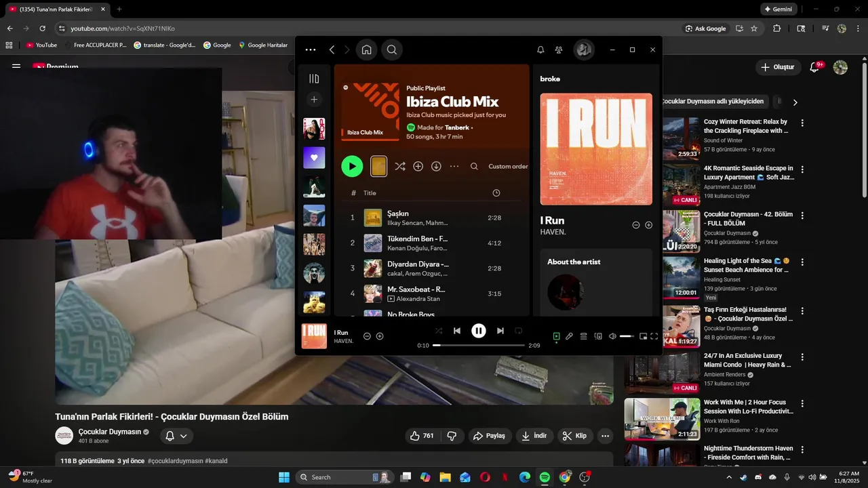The height and width of the screenshot is (488, 868).
Task: Open Spotify miniplayer
Action: [643, 336]
